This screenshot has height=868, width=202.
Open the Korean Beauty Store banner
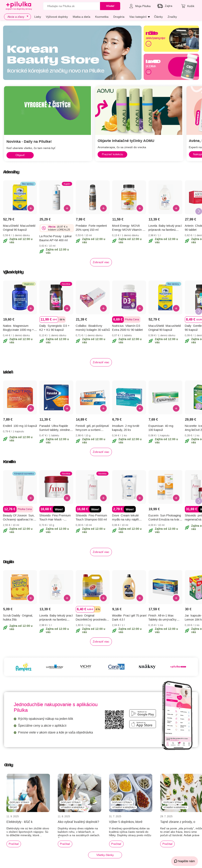72,53
